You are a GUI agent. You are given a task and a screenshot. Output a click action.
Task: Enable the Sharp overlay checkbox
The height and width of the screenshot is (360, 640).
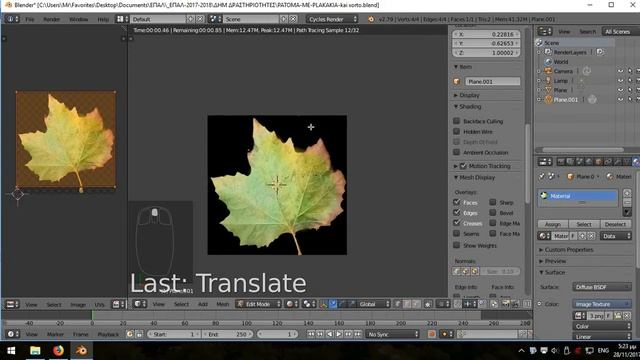tap(493, 202)
